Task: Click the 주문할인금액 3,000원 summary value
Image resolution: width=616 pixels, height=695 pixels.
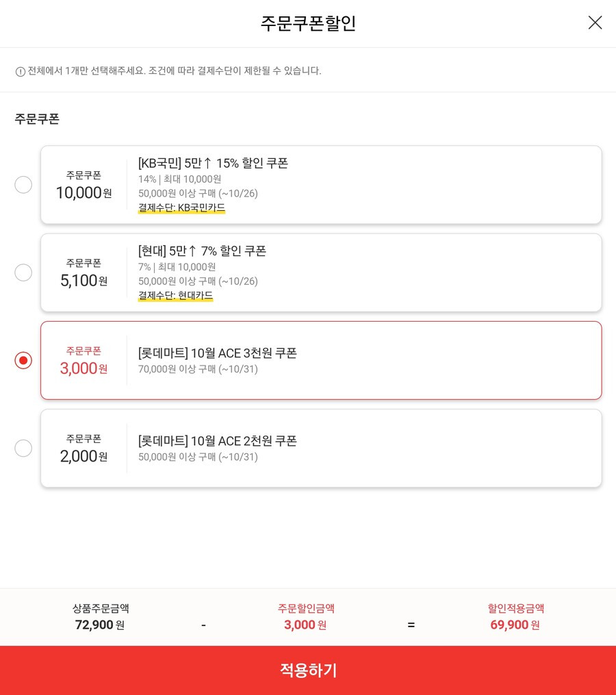Action: click(x=305, y=624)
